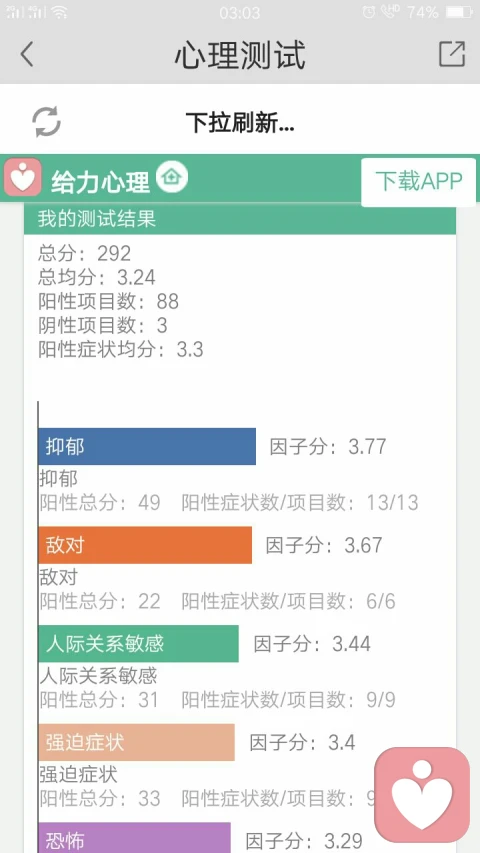Open the green home icon
The width and height of the screenshot is (480, 853).
click(x=171, y=177)
